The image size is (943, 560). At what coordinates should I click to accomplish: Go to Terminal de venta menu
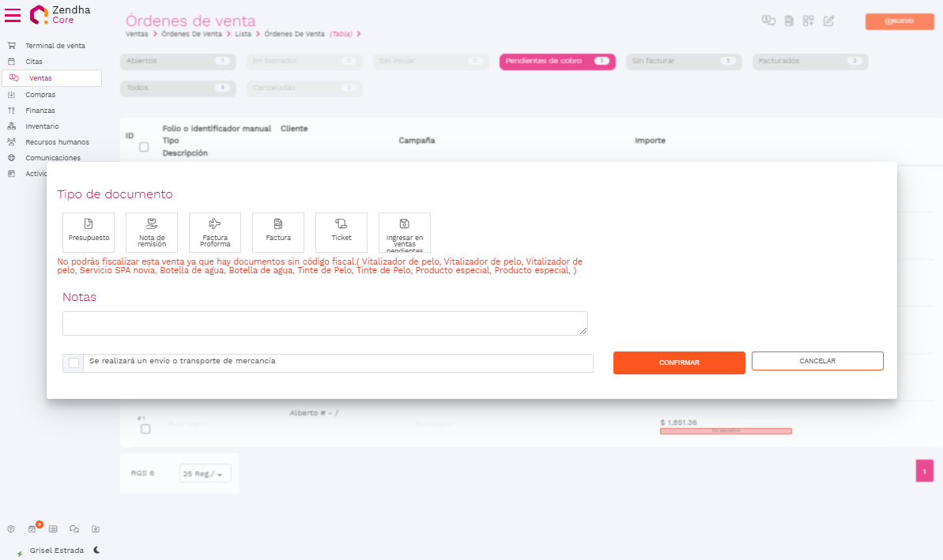point(55,46)
